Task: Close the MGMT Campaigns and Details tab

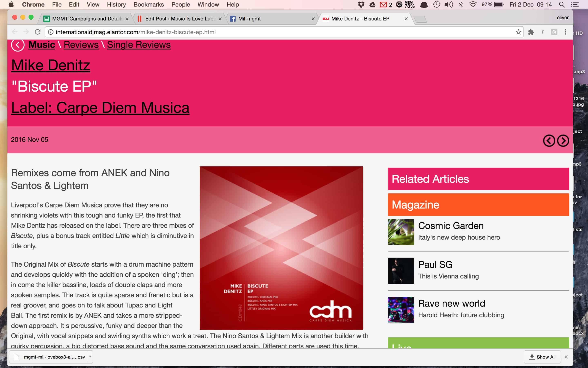Action: [127, 19]
